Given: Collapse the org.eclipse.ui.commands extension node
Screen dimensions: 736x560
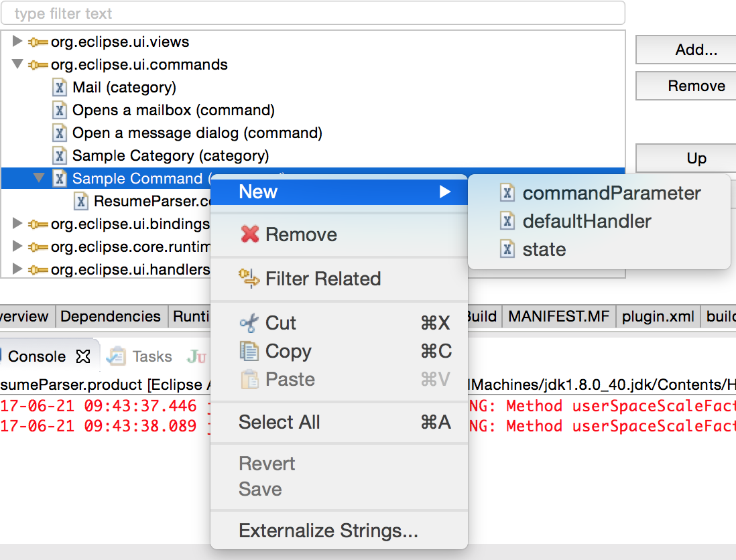Looking at the screenshot, I should click(x=18, y=65).
